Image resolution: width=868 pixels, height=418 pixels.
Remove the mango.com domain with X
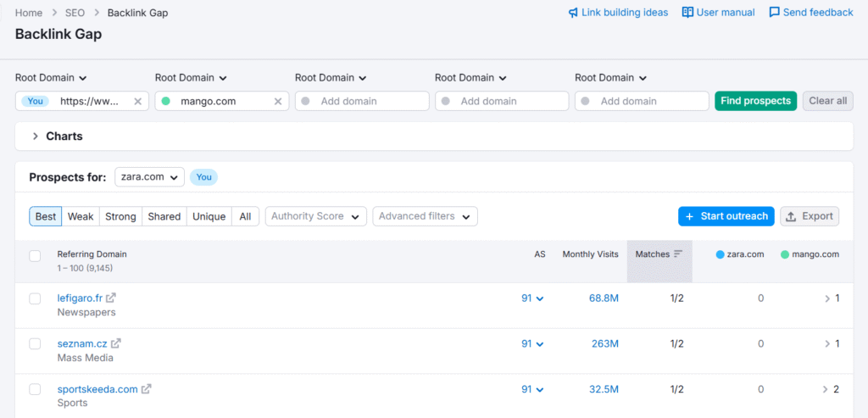click(278, 101)
